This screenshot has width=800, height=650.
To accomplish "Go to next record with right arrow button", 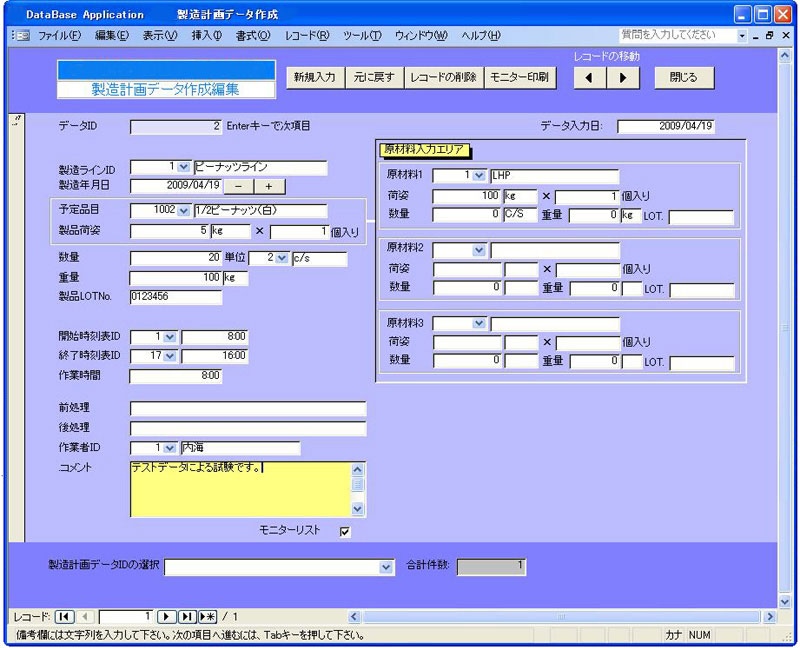I will (623, 78).
